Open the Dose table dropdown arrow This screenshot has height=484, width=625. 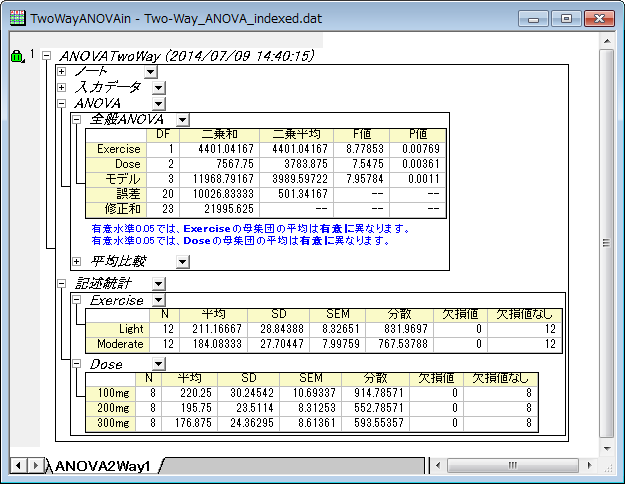(159, 364)
